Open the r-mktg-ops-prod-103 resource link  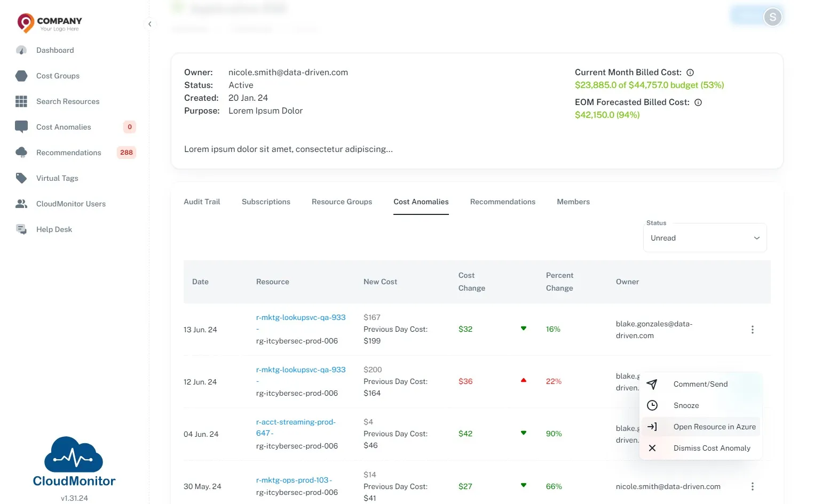294,480
